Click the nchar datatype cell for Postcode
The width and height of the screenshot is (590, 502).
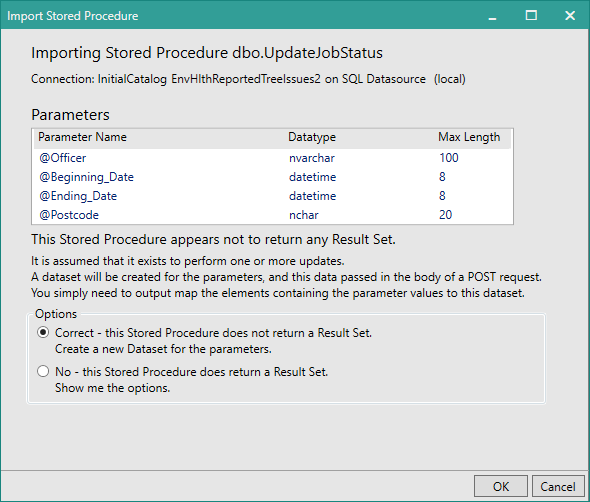pyautogui.click(x=304, y=215)
